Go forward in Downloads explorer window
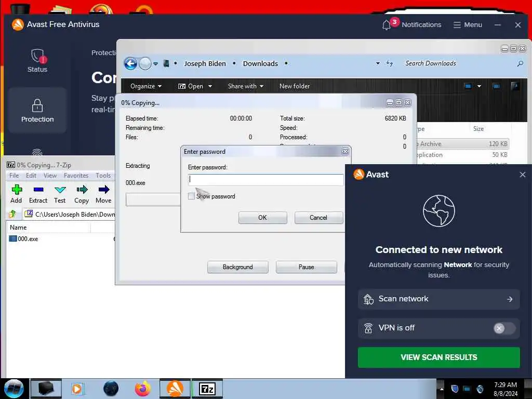 [x=145, y=63]
